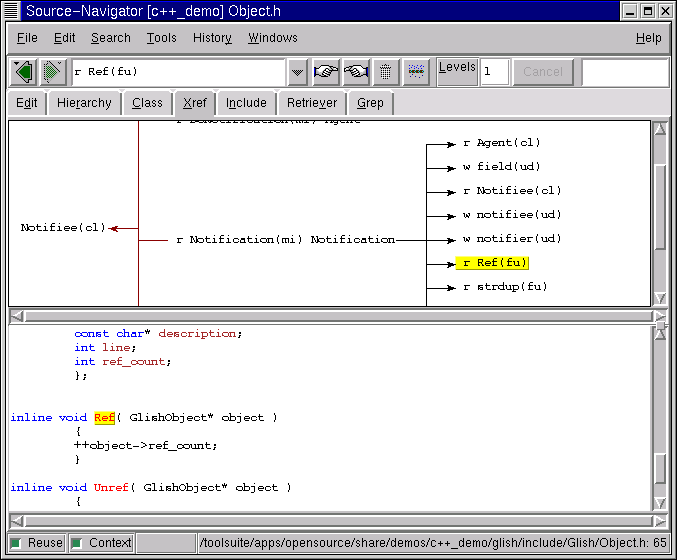Go forward with the green right arrow
The image size is (677, 560).
(53, 72)
